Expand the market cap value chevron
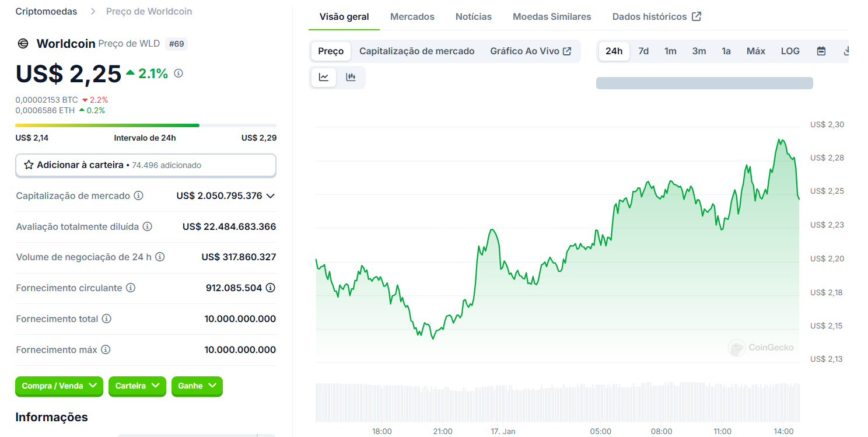 tap(270, 196)
